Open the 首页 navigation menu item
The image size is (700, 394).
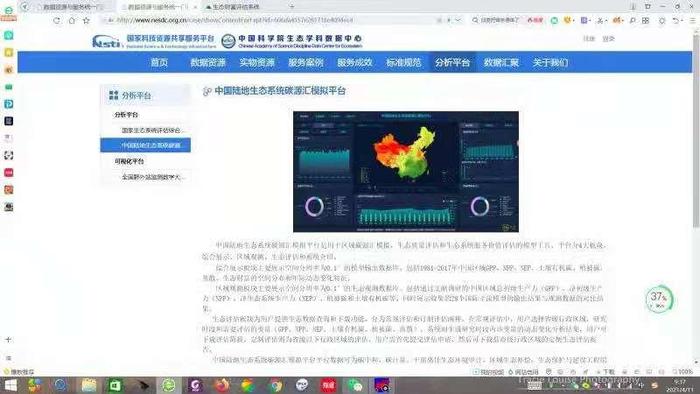[159, 62]
